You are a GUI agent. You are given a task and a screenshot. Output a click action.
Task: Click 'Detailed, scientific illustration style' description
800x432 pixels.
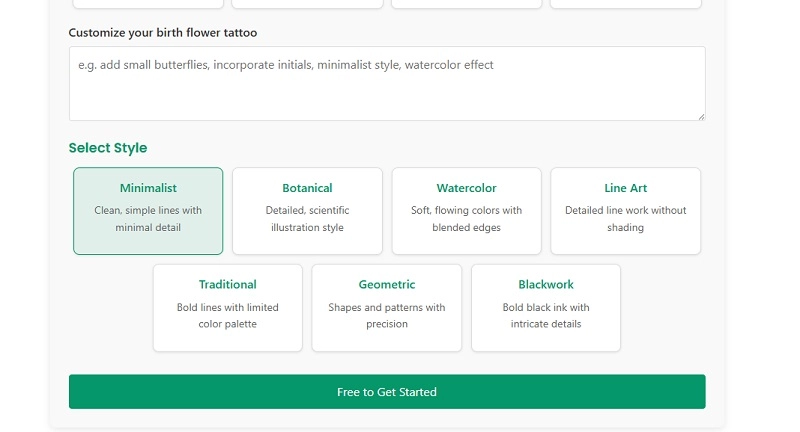[307, 219]
